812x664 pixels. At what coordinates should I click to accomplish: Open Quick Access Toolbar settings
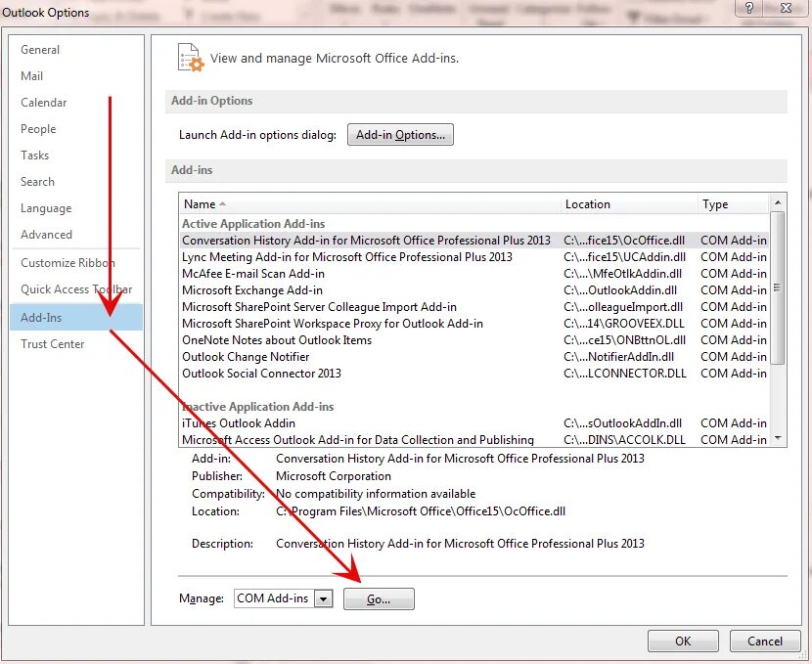76,289
